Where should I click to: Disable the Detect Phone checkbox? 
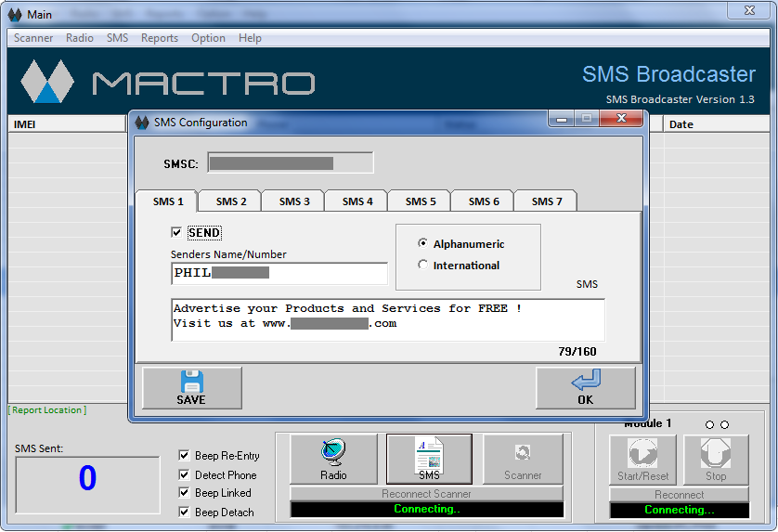tap(185, 474)
